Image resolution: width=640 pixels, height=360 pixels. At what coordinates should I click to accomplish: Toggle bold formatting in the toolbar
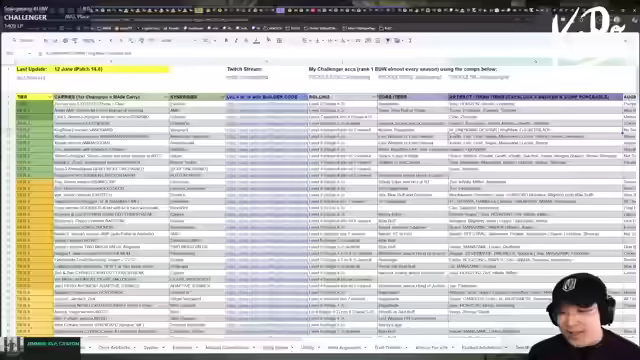point(226,40)
